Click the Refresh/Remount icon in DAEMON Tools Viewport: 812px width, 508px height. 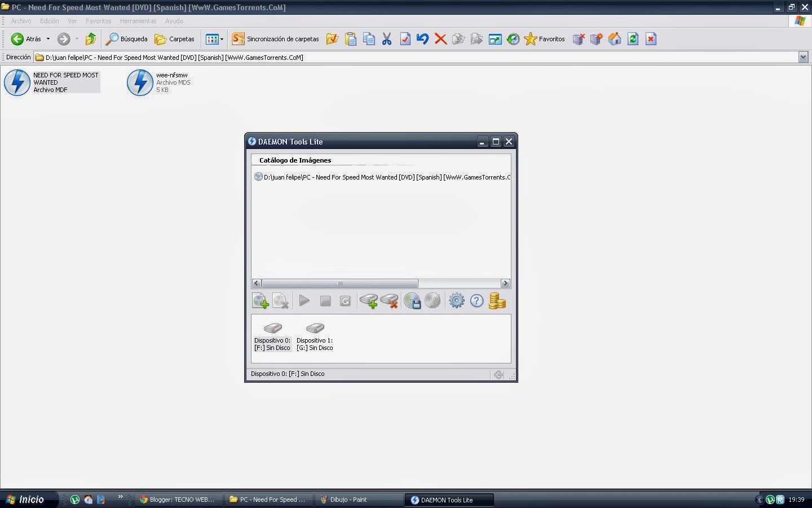pos(346,301)
